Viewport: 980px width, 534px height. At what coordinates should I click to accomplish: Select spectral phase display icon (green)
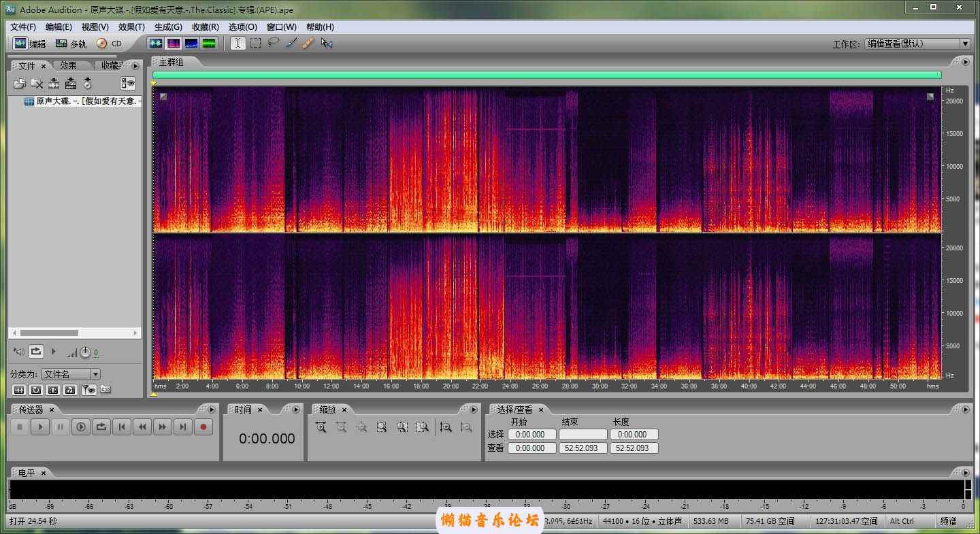pyautogui.click(x=210, y=43)
